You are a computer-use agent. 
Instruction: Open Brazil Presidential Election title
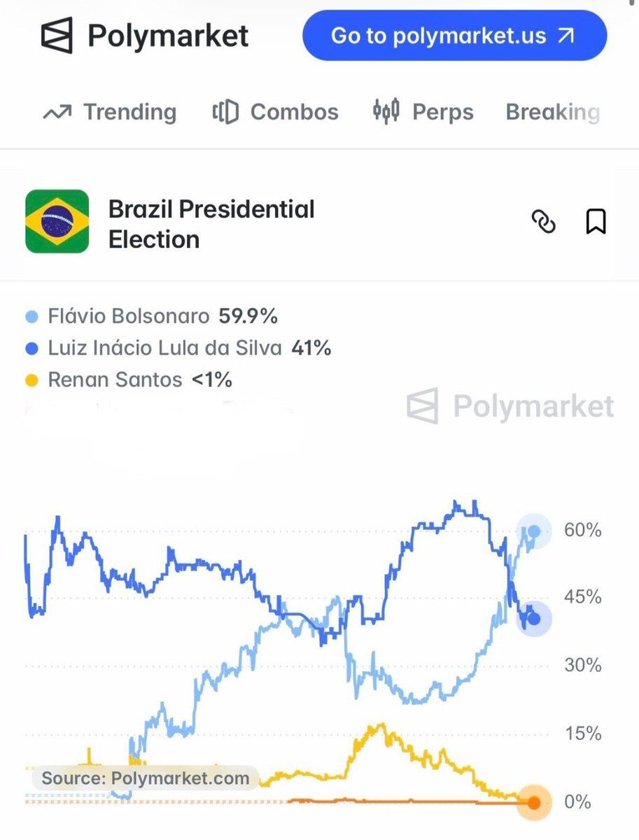211,224
